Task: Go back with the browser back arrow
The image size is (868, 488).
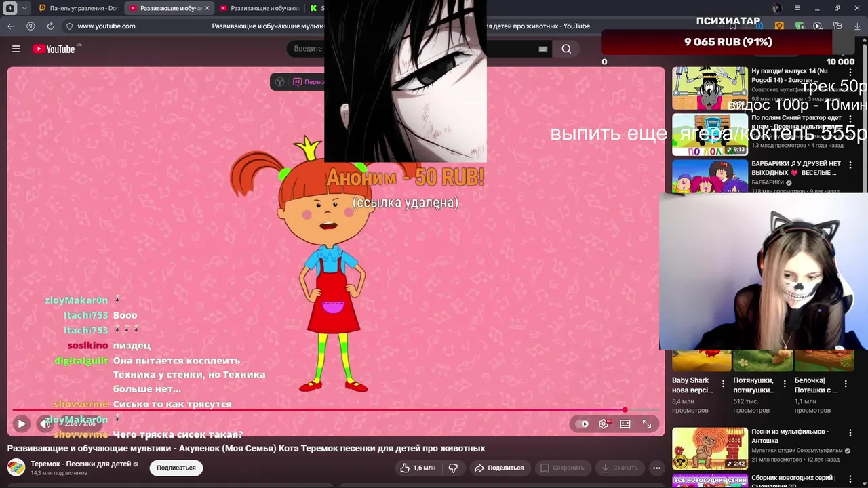Action: [11, 26]
